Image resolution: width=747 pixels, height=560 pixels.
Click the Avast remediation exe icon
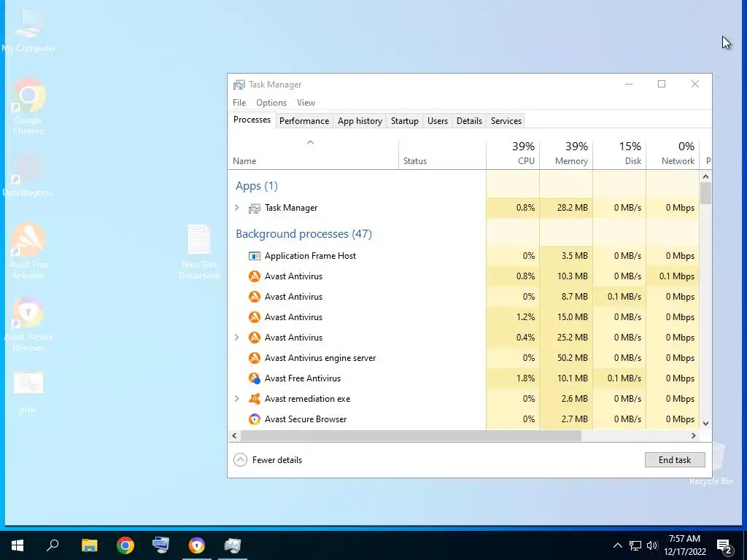tap(255, 399)
